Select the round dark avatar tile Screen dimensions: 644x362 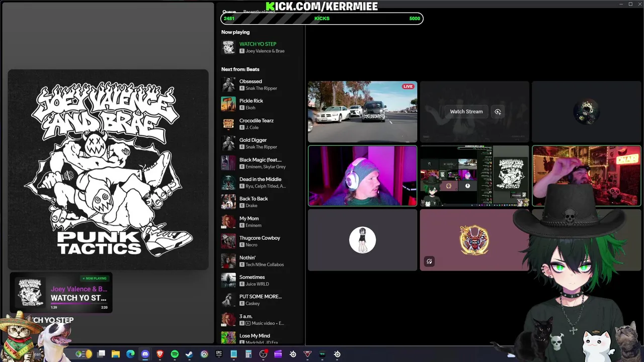pos(587,112)
